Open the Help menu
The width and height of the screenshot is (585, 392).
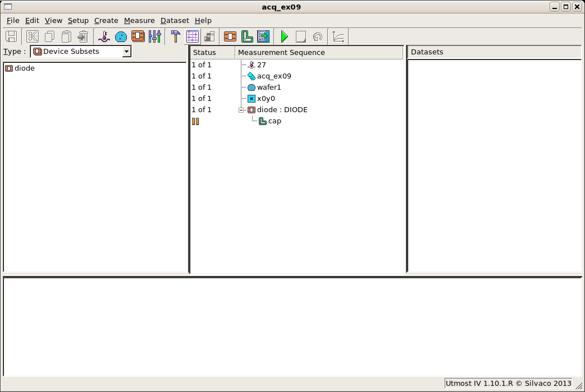point(203,21)
